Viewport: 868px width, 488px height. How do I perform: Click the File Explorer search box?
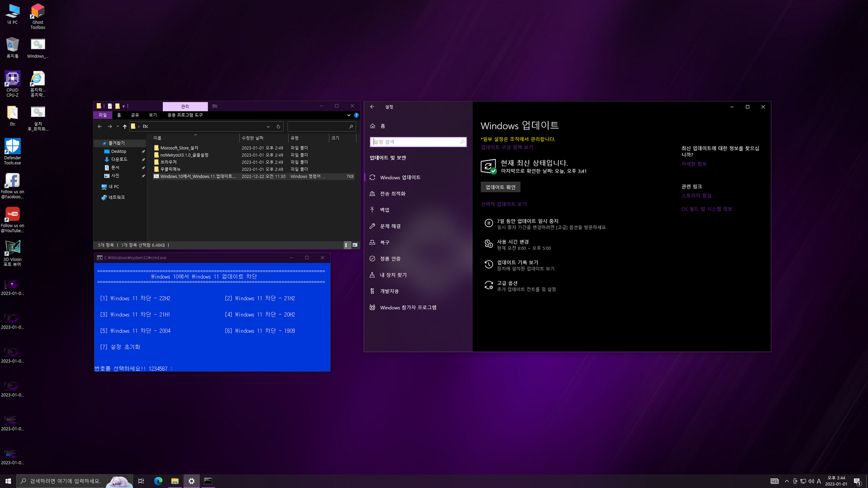321,126
